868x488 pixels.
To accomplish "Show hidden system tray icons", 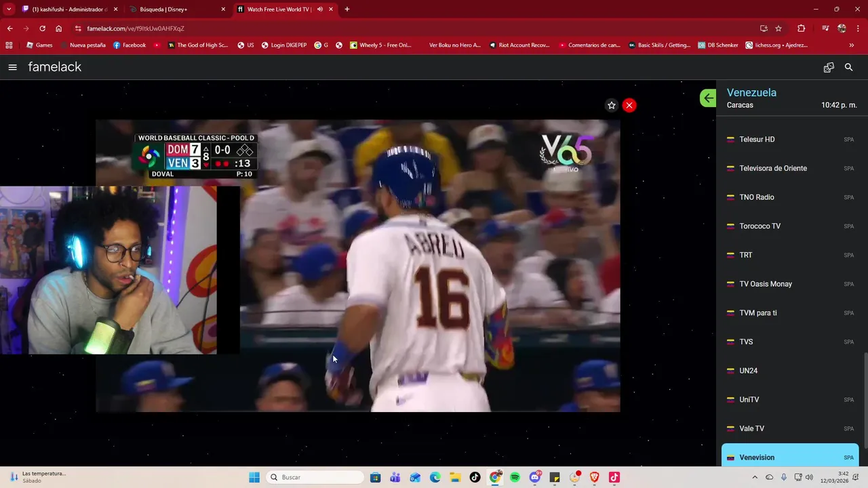I will pyautogui.click(x=755, y=477).
